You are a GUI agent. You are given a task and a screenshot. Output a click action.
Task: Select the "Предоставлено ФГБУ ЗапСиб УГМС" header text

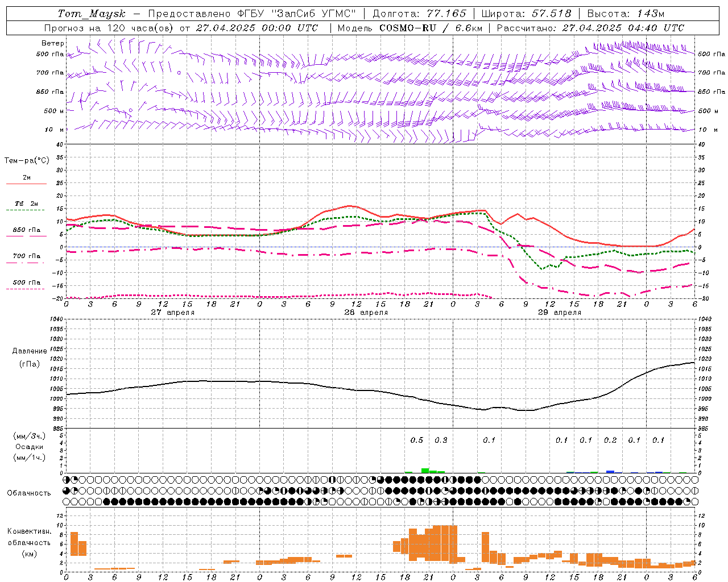(251, 14)
